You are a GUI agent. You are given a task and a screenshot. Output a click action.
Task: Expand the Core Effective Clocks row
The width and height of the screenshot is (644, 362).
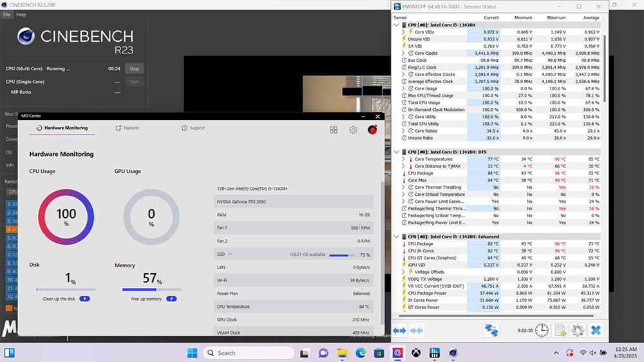coord(403,74)
